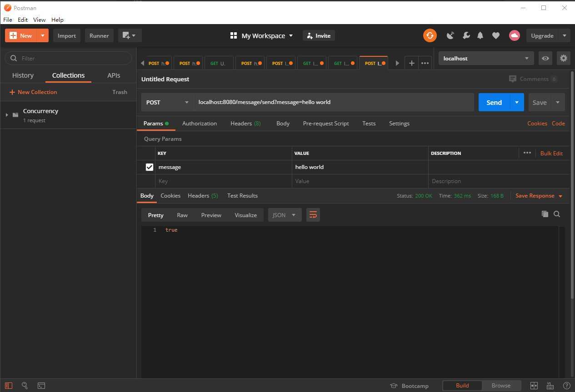Switch to Build mode
This screenshot has width=575, height=392.
(462, 386)
